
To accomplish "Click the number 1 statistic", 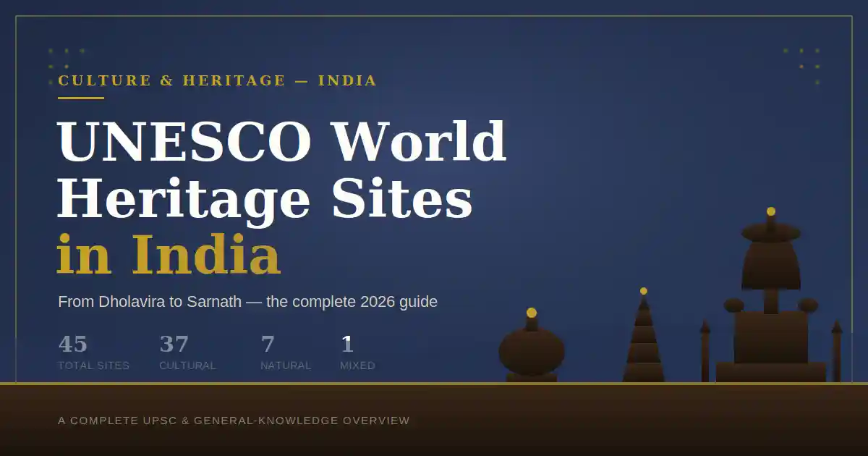I will tap(347, 344).
